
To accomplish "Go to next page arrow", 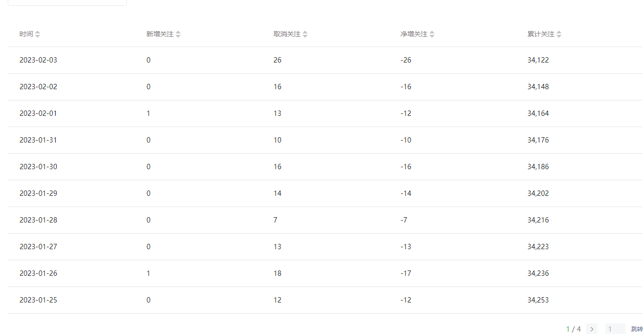I will point(592,329).
